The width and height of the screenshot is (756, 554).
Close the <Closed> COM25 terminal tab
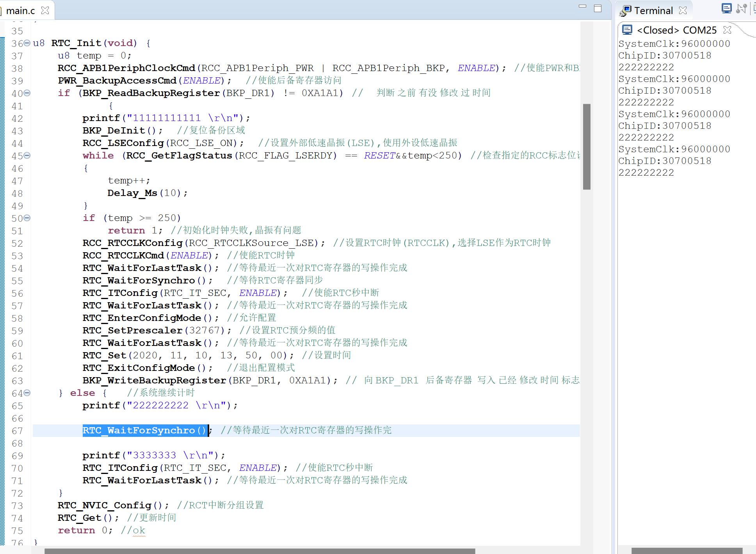[727, 30]
